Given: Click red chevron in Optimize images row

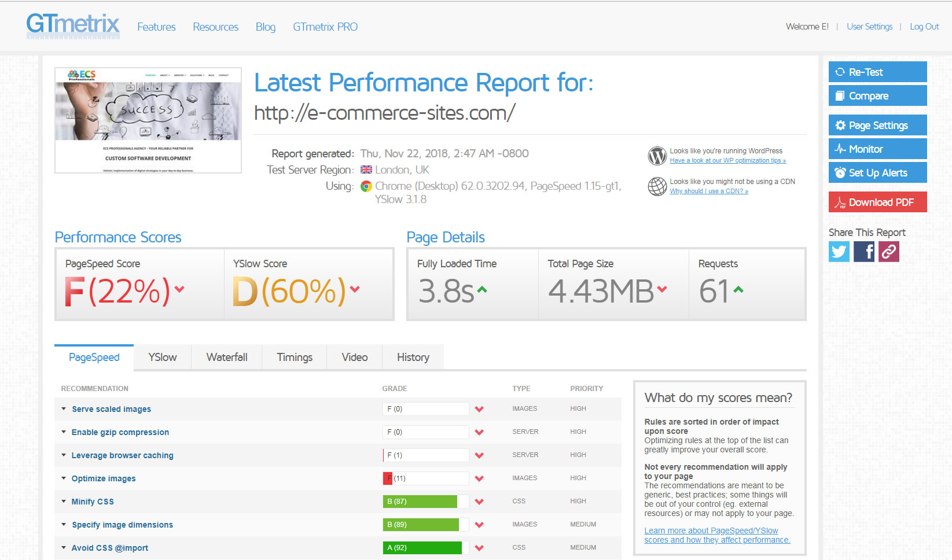Looking at the screenshot, I should point(479,478).
